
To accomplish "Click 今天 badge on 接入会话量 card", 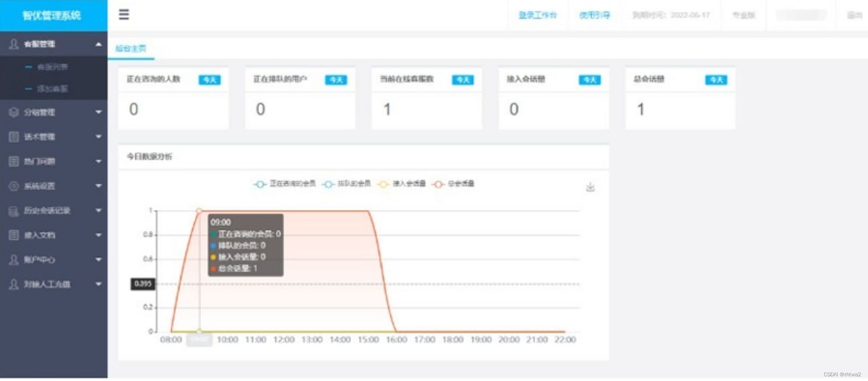I will [x=590, y=80].
